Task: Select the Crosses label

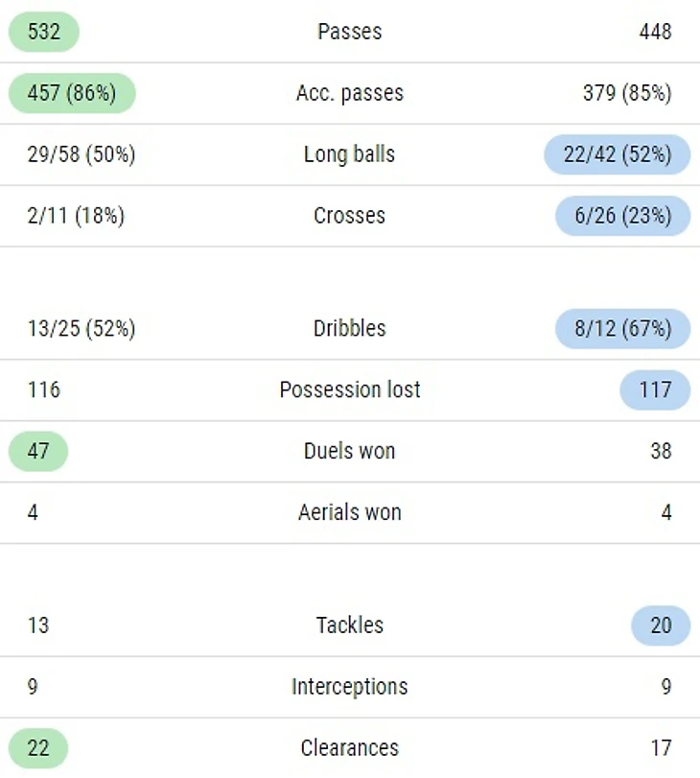Action: pyautogui.click(x=349, y=216)
